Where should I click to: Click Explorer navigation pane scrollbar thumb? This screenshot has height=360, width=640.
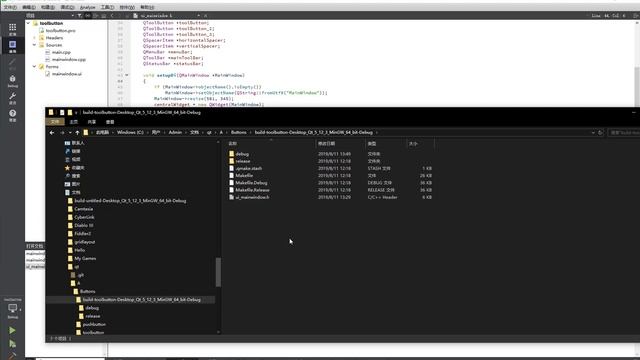coord(218,272)
